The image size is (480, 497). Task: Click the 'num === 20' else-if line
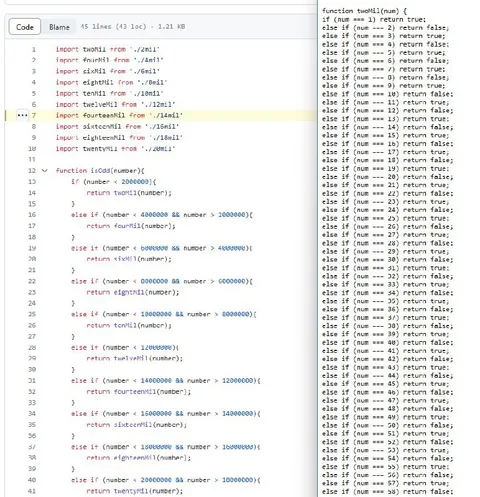pyautogui.click(x=388, y=177)
